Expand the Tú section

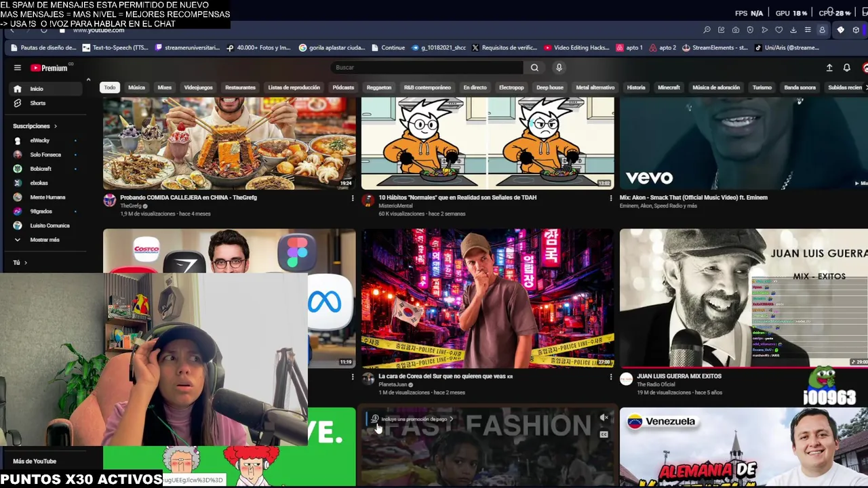[20, 263]
